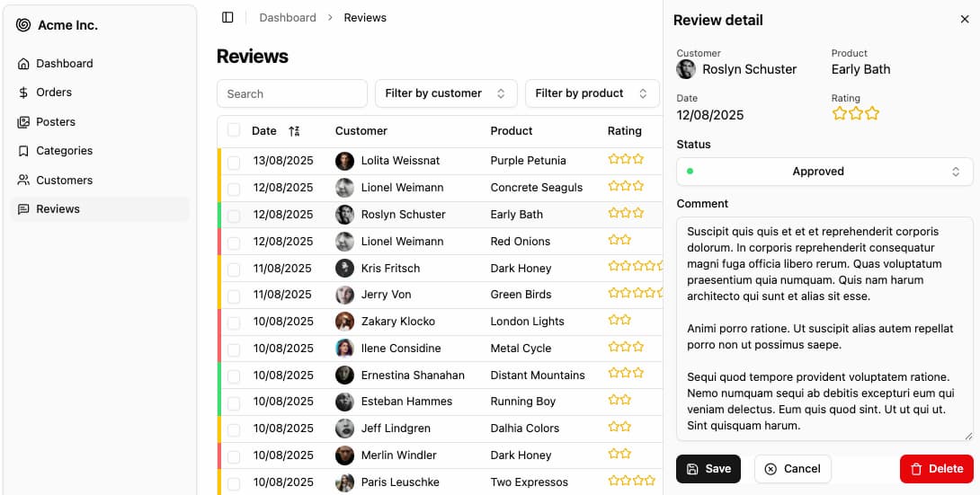This screenshot has width=980, height=495.
Task: Click the Posters image icon in sidebar
Action: coord(23,122)
